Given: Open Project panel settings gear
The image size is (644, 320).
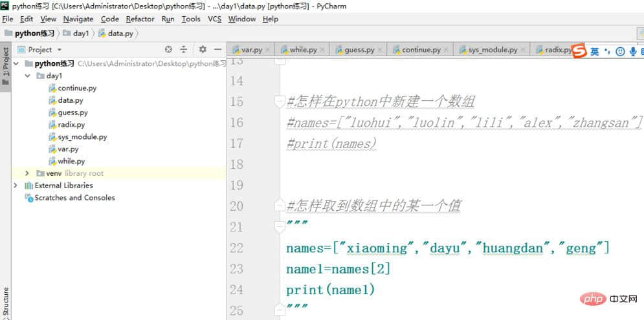Looking at the screenshot, I should tap(203, 50).
